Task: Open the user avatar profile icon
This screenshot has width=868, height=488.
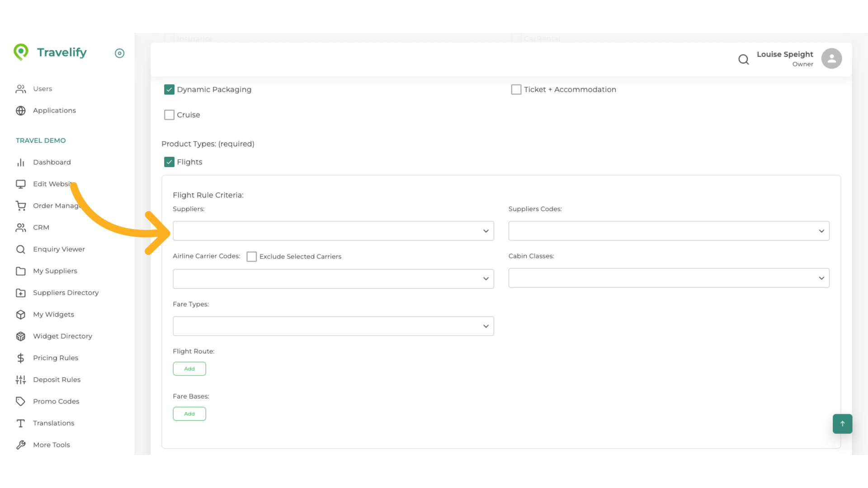Action: point(831,59)
